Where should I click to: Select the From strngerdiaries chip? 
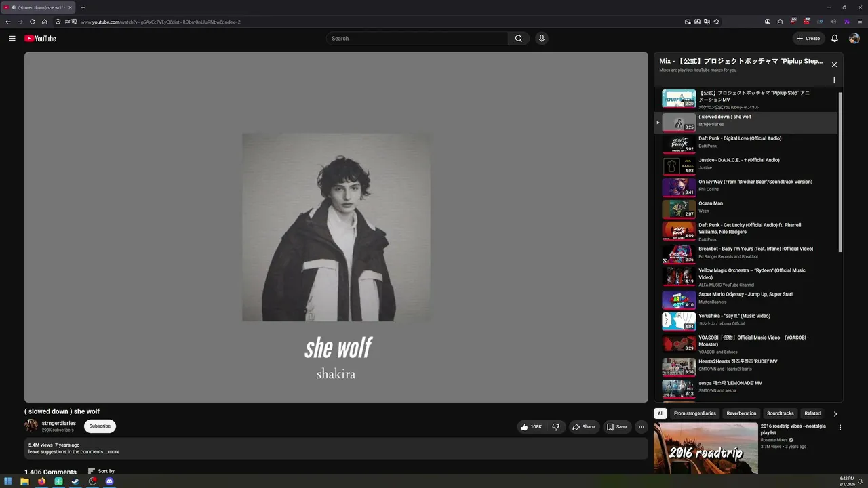[695, 413]
